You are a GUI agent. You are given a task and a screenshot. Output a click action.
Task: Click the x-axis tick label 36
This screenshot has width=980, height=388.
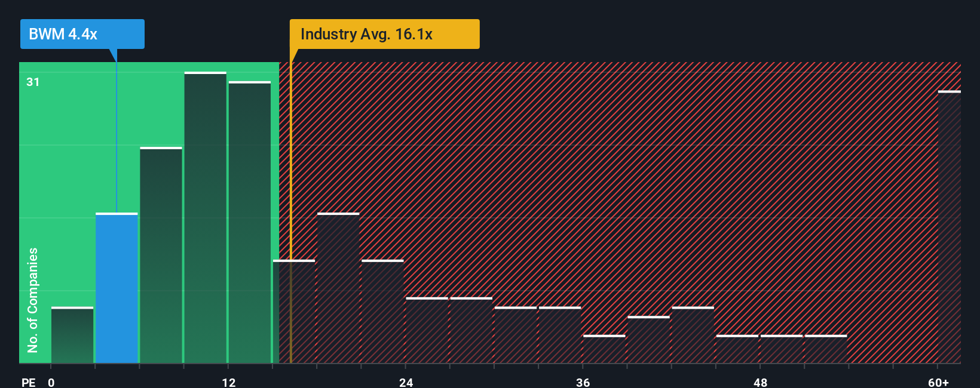click(x=583, y=382)
